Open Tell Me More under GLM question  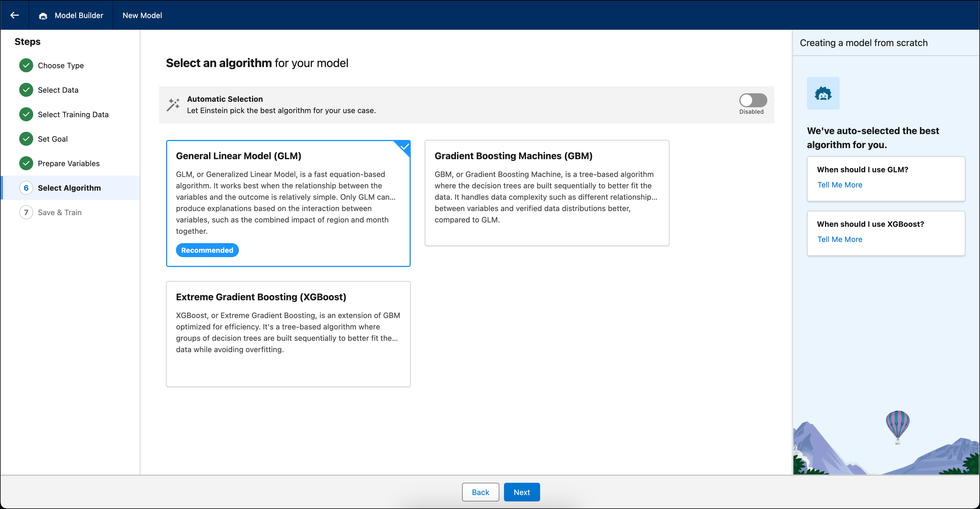tap(840, 185)
